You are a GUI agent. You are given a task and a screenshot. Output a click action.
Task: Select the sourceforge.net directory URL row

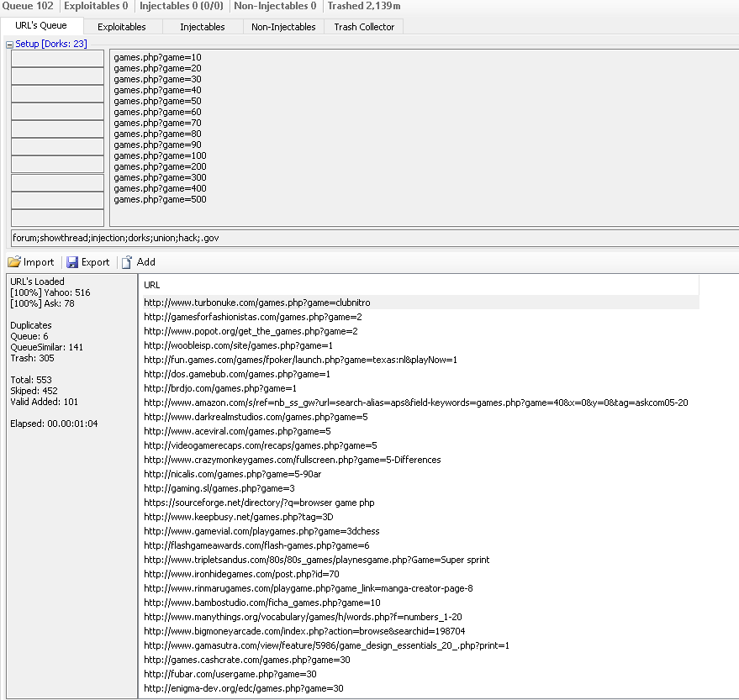click(421, 503)
